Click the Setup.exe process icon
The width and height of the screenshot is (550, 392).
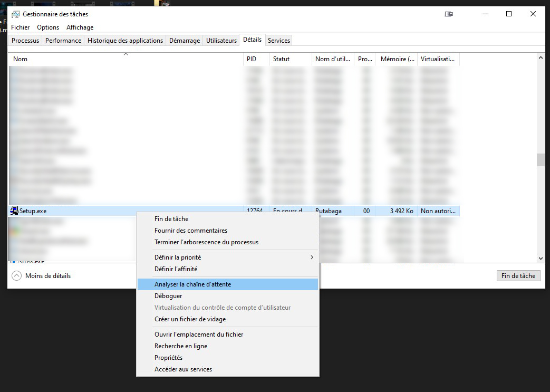point(14,211)
